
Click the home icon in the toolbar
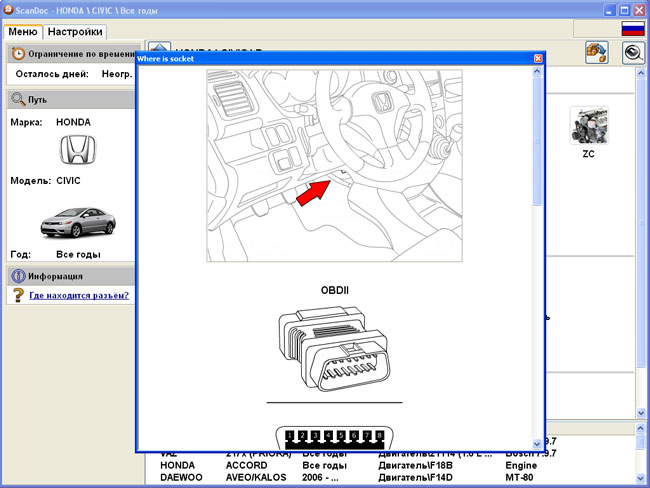pyautogui.click(x=158, y=52)
